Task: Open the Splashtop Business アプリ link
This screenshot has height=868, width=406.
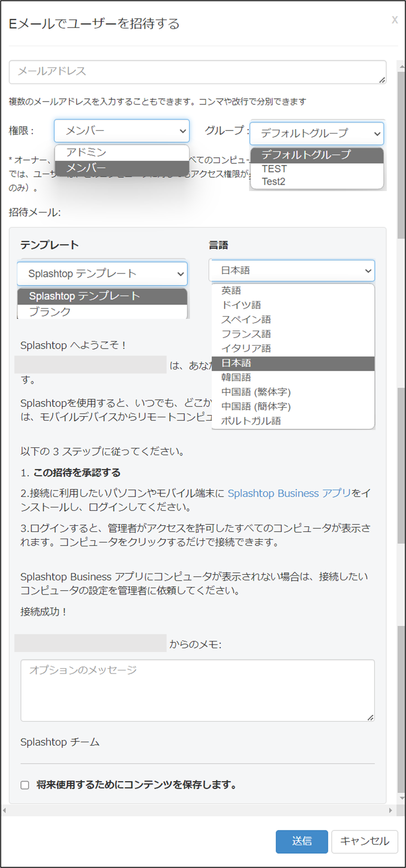Action: 289,493
